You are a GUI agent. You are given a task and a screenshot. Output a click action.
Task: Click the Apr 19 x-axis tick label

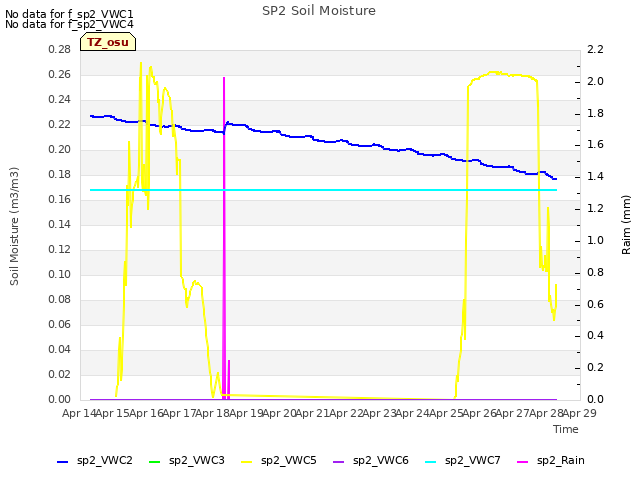coord(246,413)
